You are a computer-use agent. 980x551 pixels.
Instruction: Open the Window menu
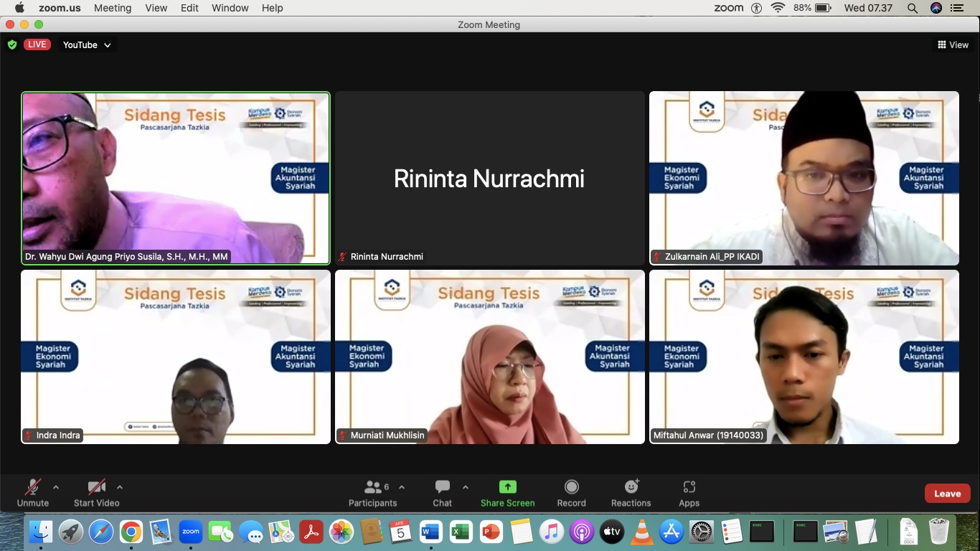click(x=230, y=8)
